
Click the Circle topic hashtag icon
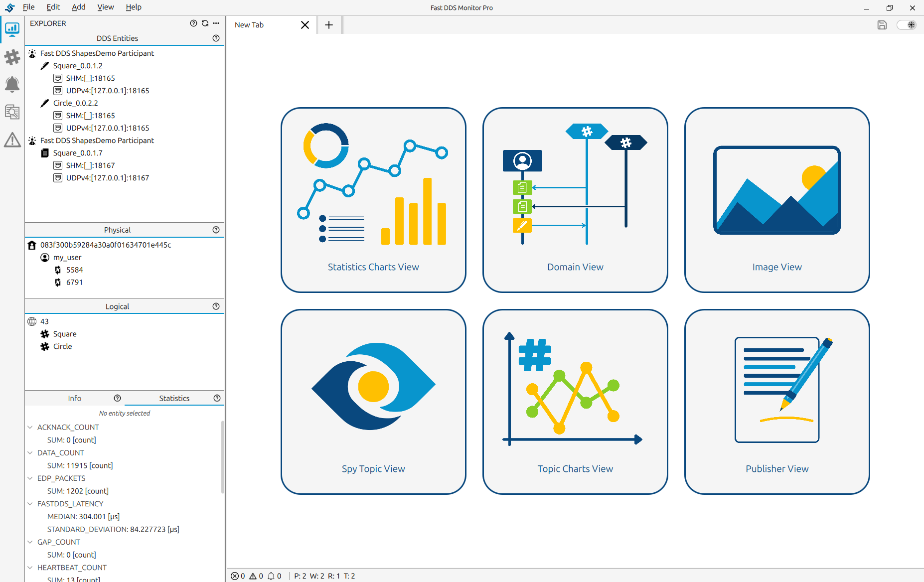click(45, 346)
